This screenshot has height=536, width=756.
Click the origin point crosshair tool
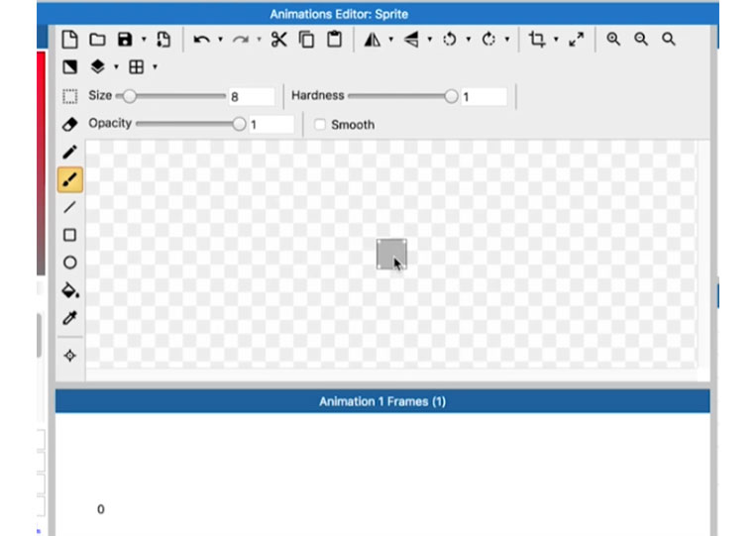click(x=70, y=356)
